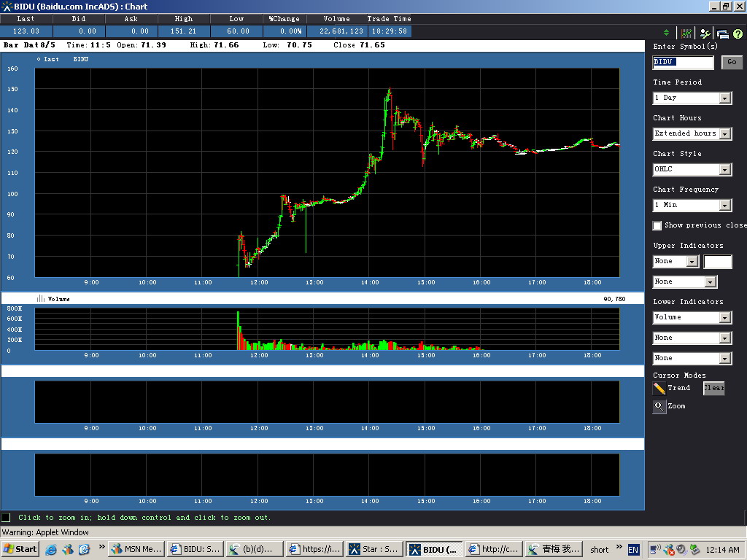Switch to (b)(d)... taskbar button
Image resolution: width=747 pixels, height=560 pixels.
coord(255,549)
